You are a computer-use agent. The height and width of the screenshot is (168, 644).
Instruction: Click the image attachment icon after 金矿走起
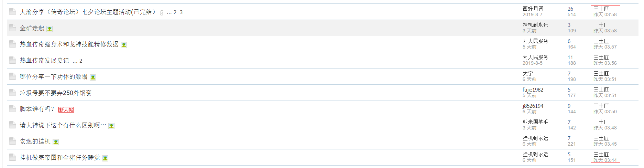click(50, 29)
